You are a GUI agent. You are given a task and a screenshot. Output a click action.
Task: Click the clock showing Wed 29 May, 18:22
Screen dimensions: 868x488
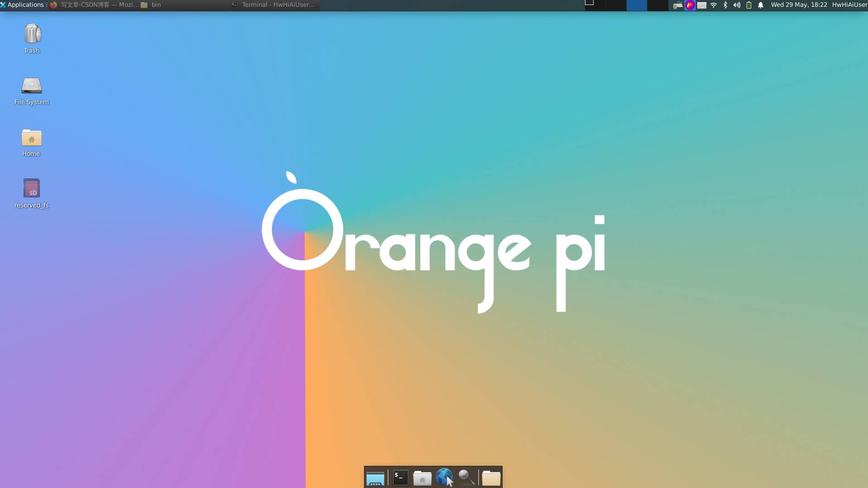pyautogui.click(x=799, y=5)
